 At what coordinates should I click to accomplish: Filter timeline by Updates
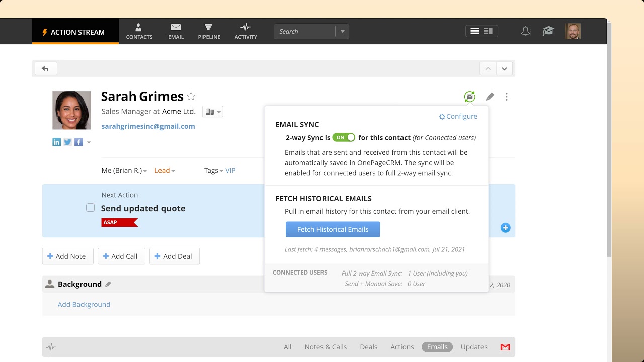474,347
